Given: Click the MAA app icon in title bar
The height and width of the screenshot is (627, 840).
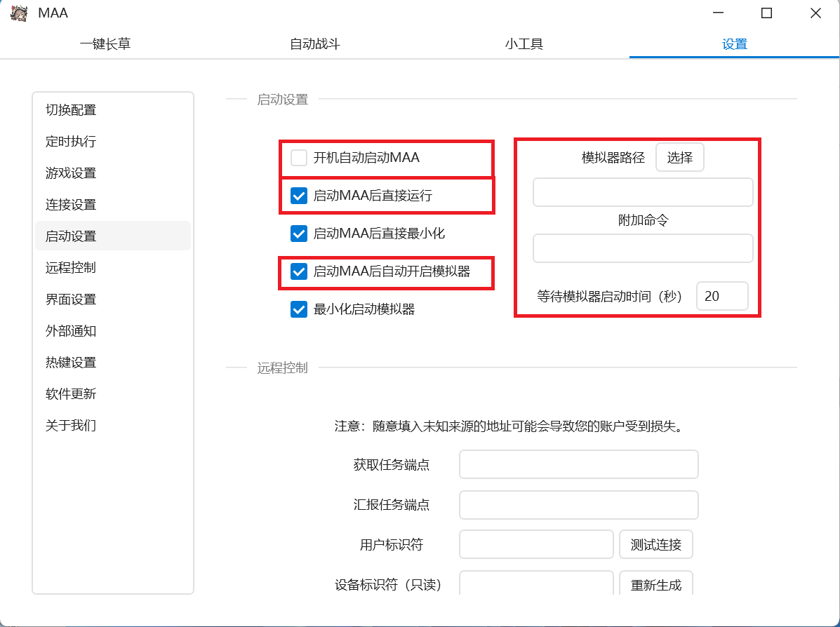Looking at the screenshot, I should pyautogui.click(x=19, y=13).
